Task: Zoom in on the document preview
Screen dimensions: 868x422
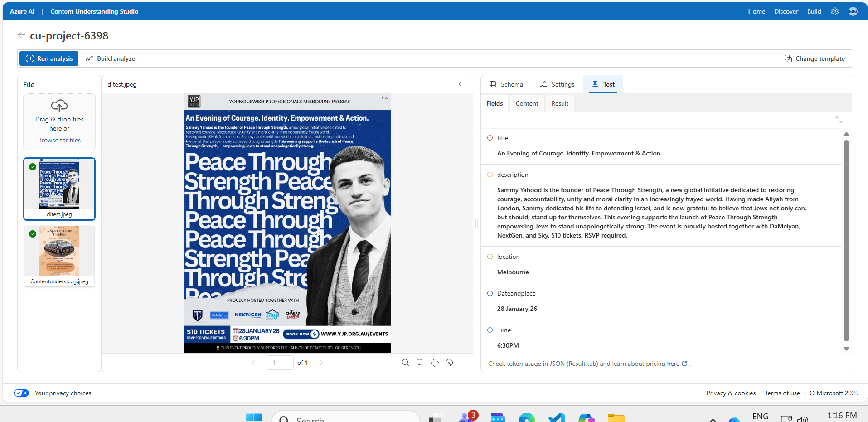Action: [x=405, y=363]
